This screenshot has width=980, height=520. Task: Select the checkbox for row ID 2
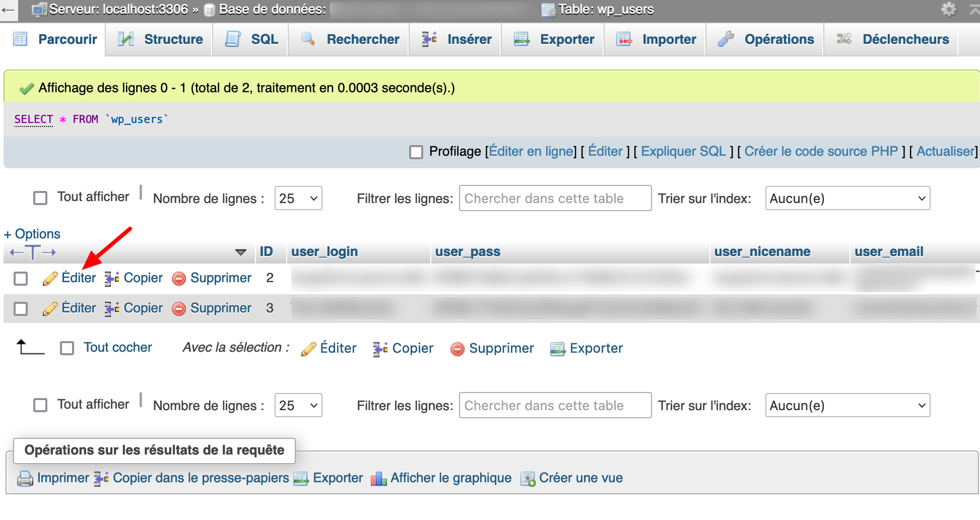click(x=21, y=278)
